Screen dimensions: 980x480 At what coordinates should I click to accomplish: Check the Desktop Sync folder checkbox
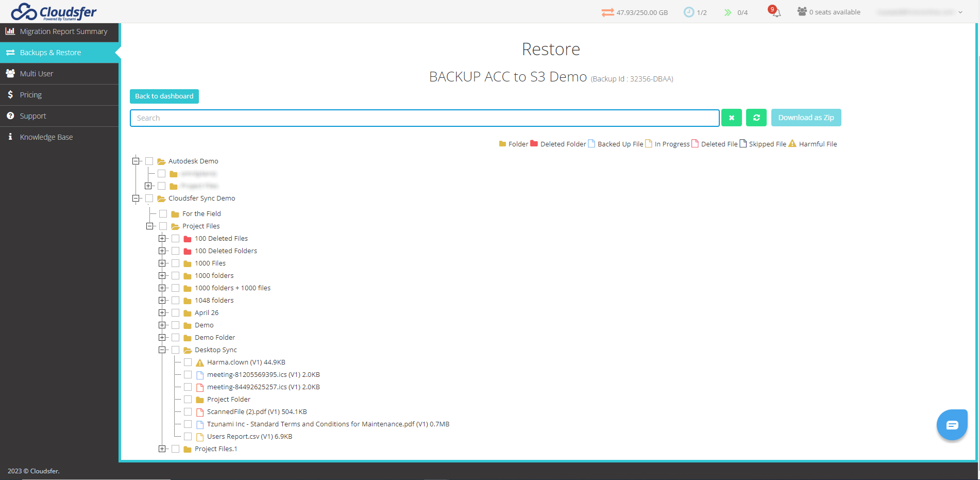(x=175, y=350)
